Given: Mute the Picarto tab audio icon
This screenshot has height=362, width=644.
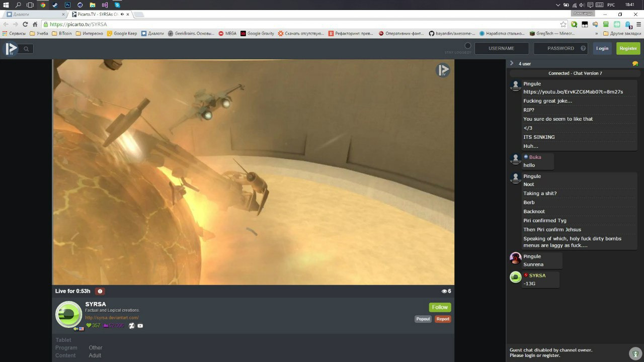Looking at the screenshot, I should pyautogui.click(x=122, y=14).
